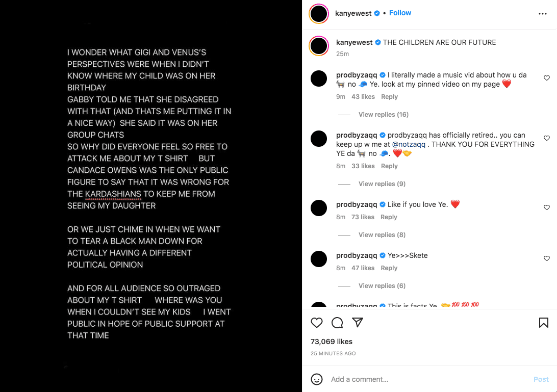Save post with the bookmark icon

[544, 323]
